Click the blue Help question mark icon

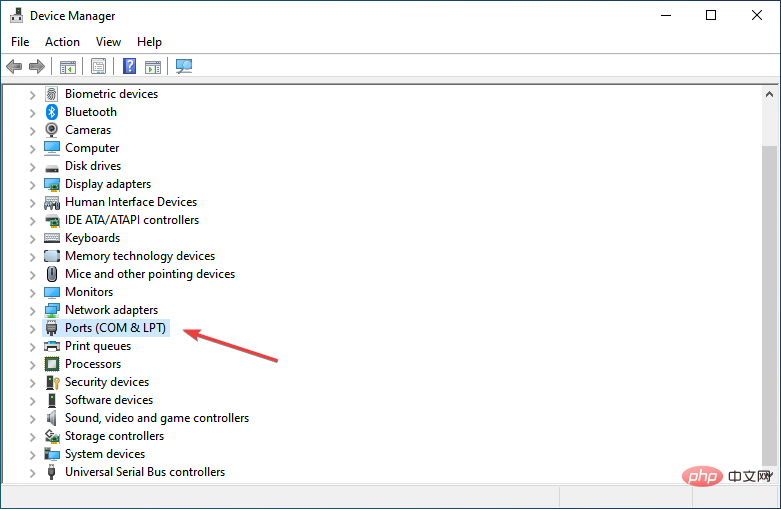click(130, 66)
